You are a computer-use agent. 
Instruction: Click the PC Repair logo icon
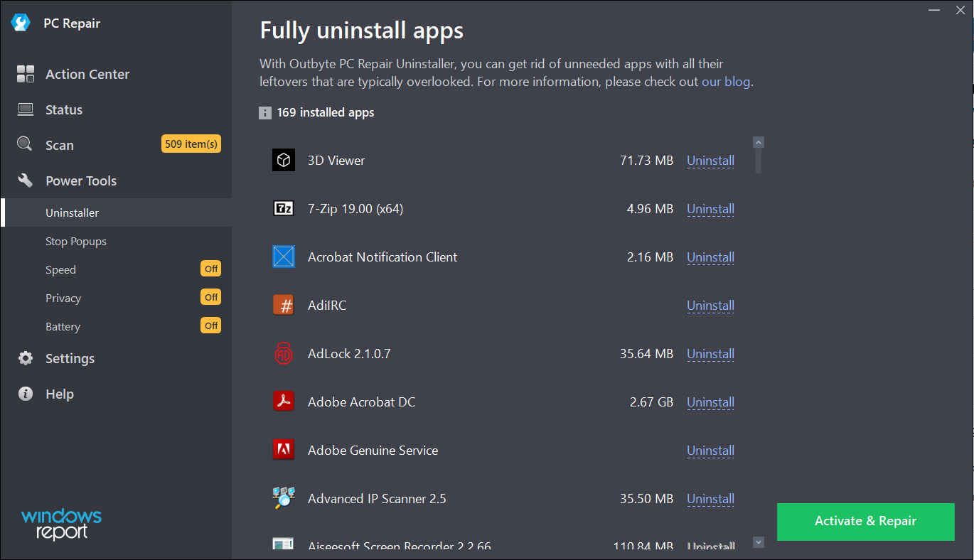coord(21,23)
